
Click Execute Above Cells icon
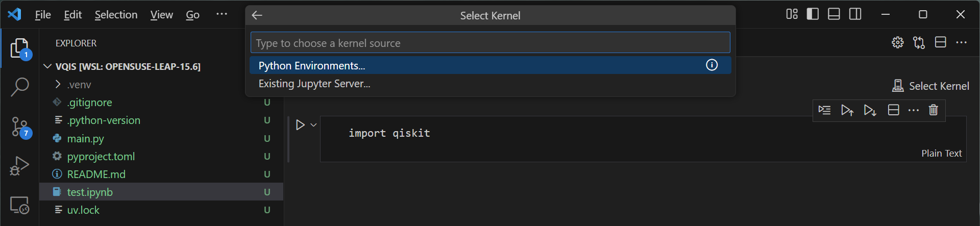click(847, 110)
